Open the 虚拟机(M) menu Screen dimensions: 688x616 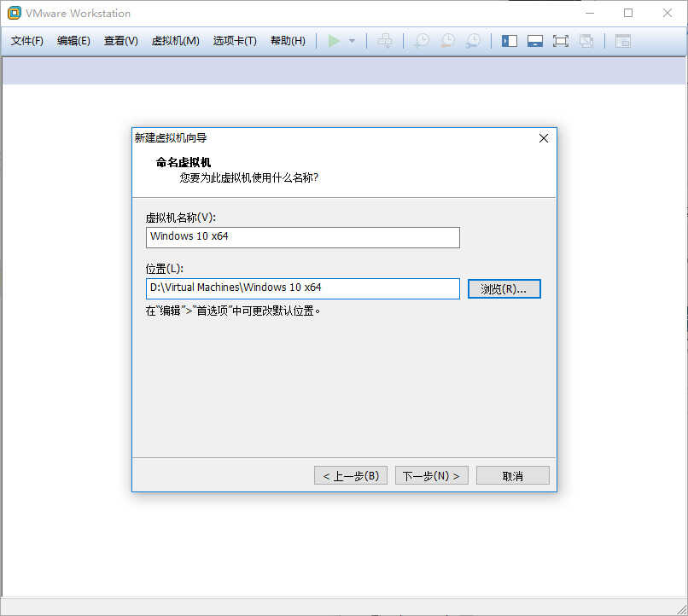175,41
